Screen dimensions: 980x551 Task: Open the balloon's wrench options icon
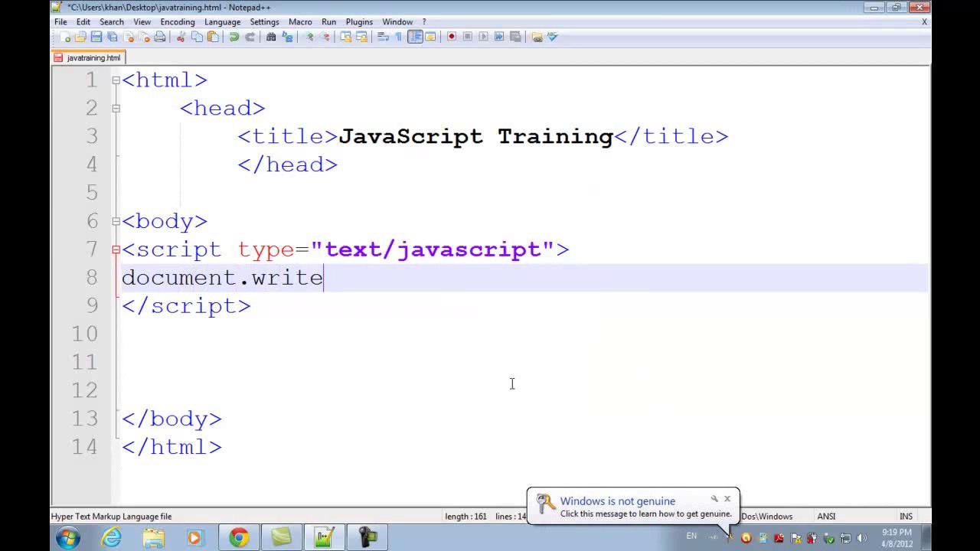click(x=714, y=499)
